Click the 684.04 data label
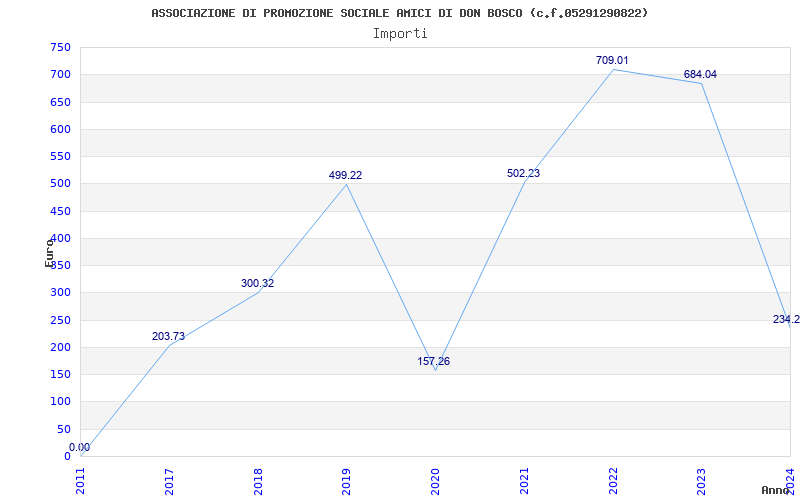Image resolution: width=800 pixels, height=500 pixels. tap(700, 74)
